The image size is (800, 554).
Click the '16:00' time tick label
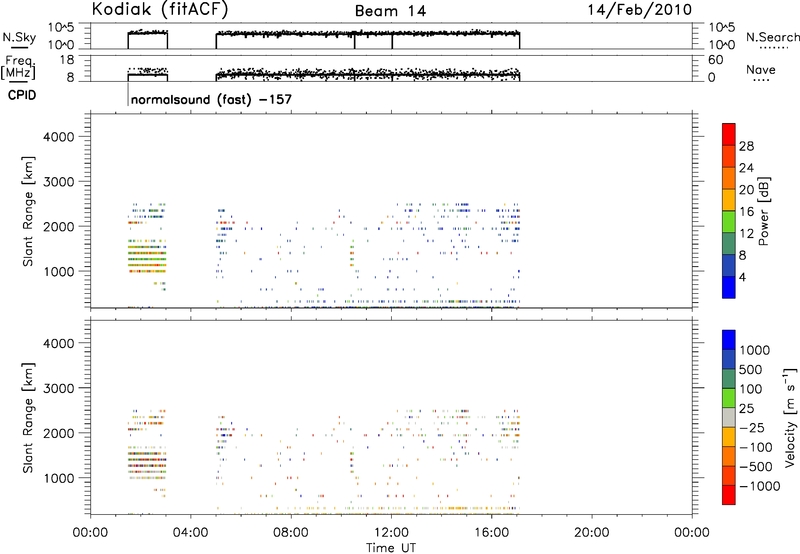click(491, 532)
